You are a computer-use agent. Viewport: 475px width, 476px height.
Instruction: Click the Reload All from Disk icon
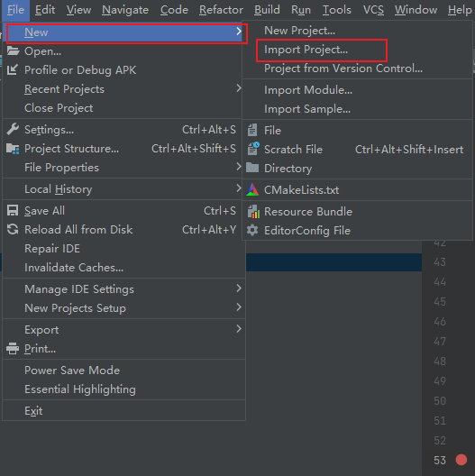click(x=13, y=230)
